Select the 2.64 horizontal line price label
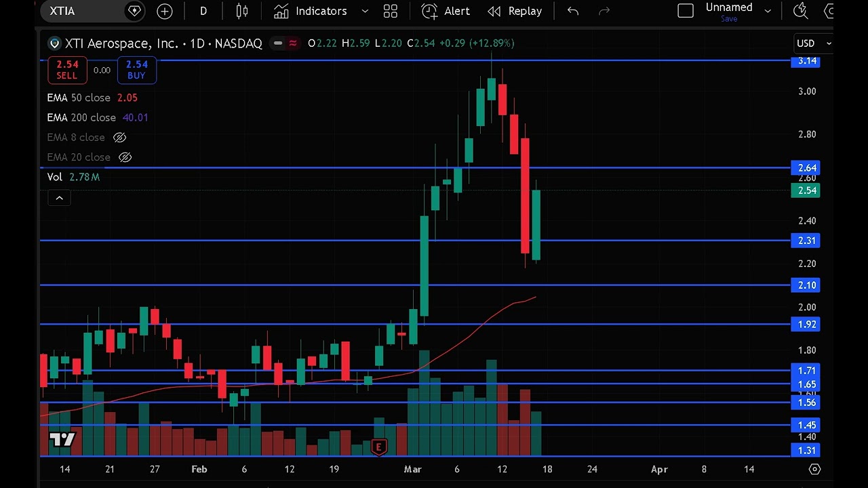 [807, 167]
